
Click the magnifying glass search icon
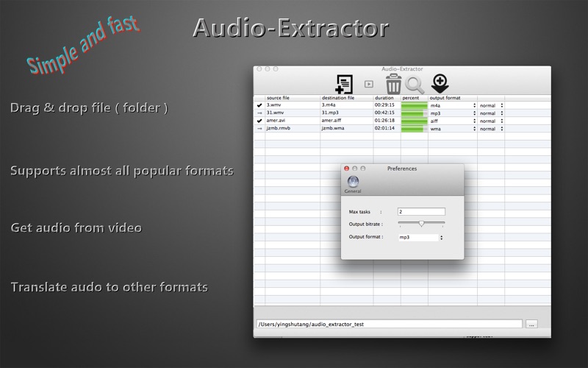pyautogui.click(x=415, y=85)
